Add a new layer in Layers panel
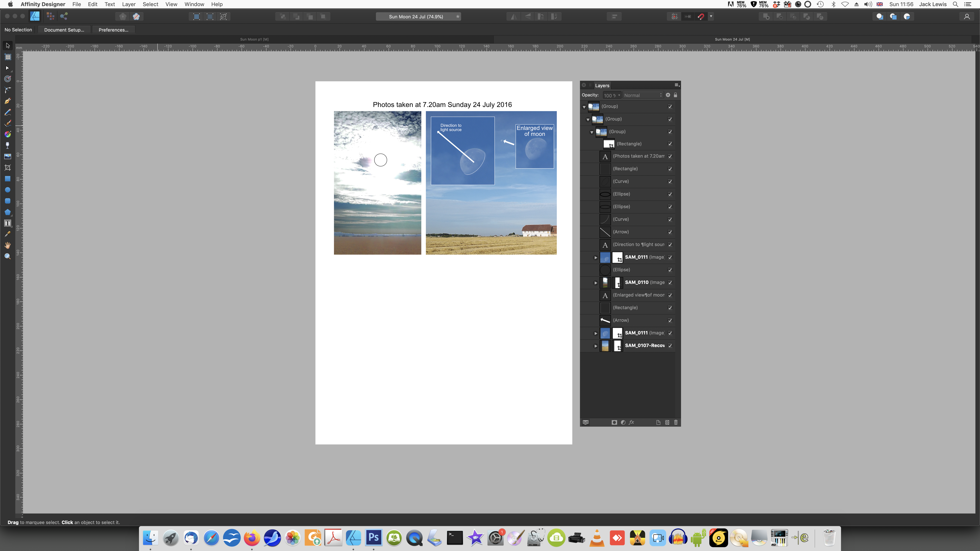 pos(658,422)
